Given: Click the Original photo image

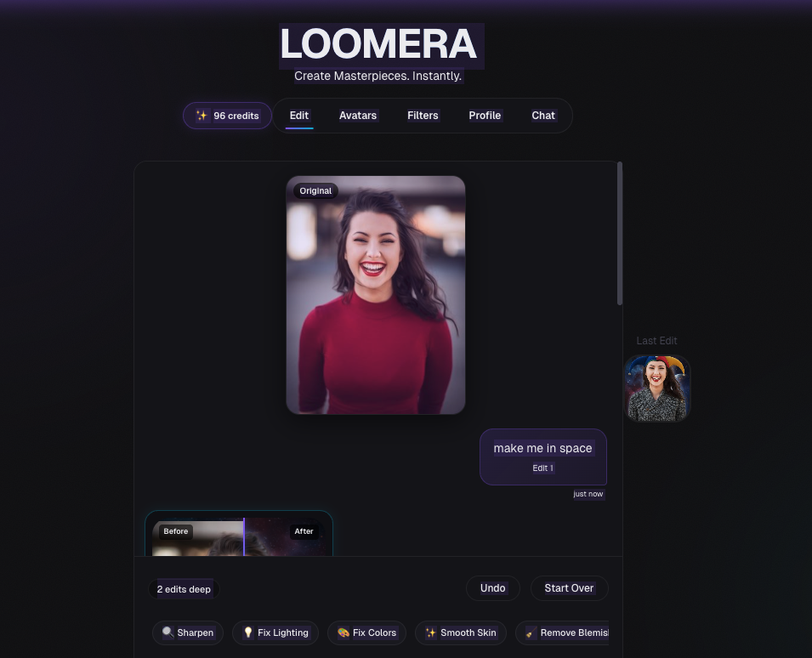Looking at the screenshot, I should point(376,295).
